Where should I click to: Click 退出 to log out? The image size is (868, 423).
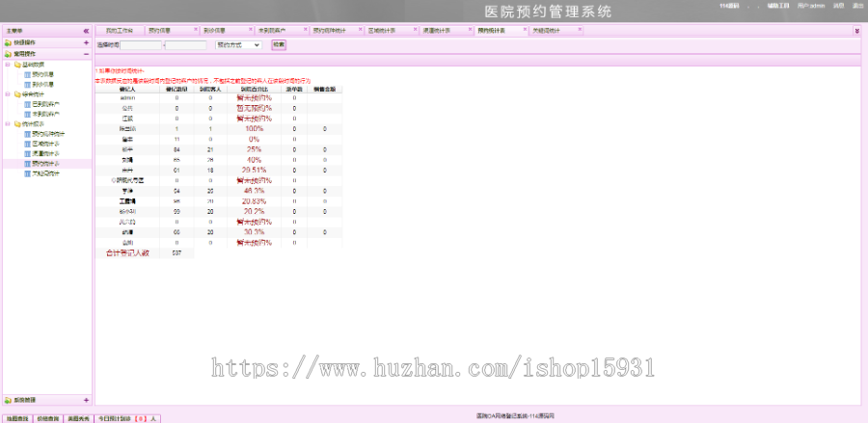[x=857, y=6]
